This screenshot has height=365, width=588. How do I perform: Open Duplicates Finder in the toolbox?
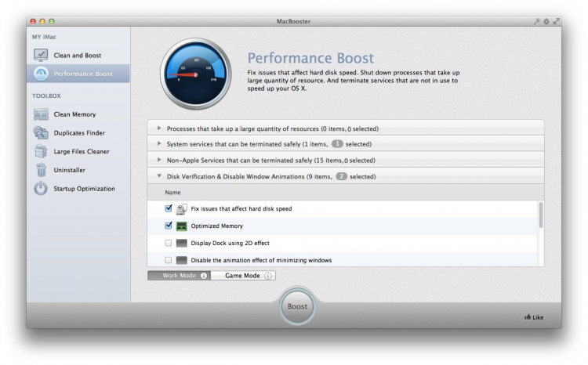[78, 132]
